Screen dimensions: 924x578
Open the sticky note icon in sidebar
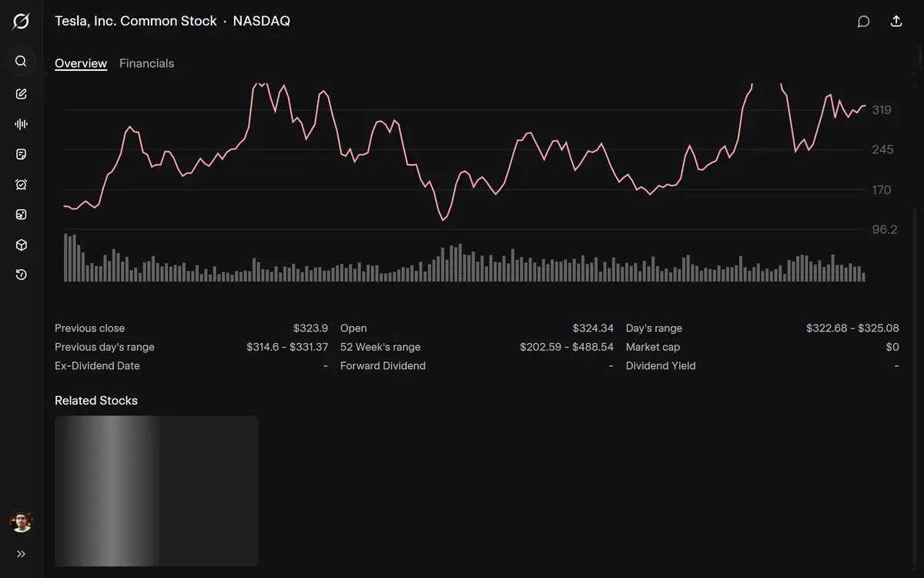(21, 154)
